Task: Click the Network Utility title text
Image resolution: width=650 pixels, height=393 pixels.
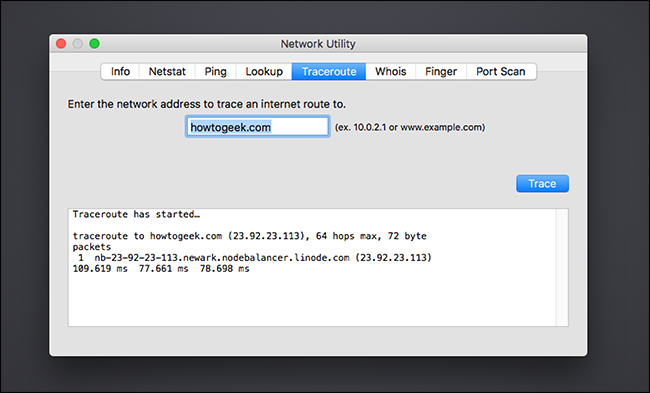Action: pyautogui.click(x=318, y=44)
